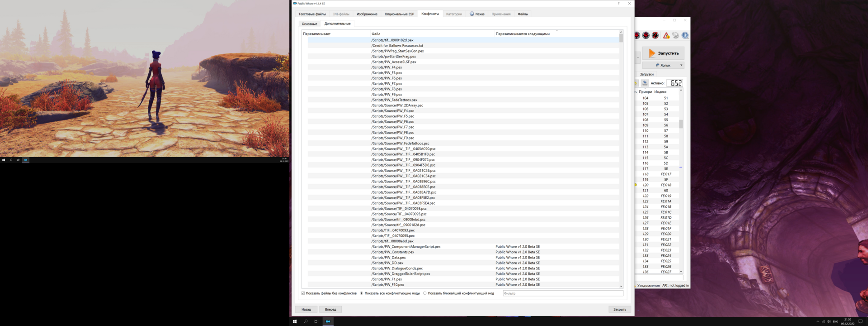Select /Scripts/PW_DialogueConds.pex row

463,268
